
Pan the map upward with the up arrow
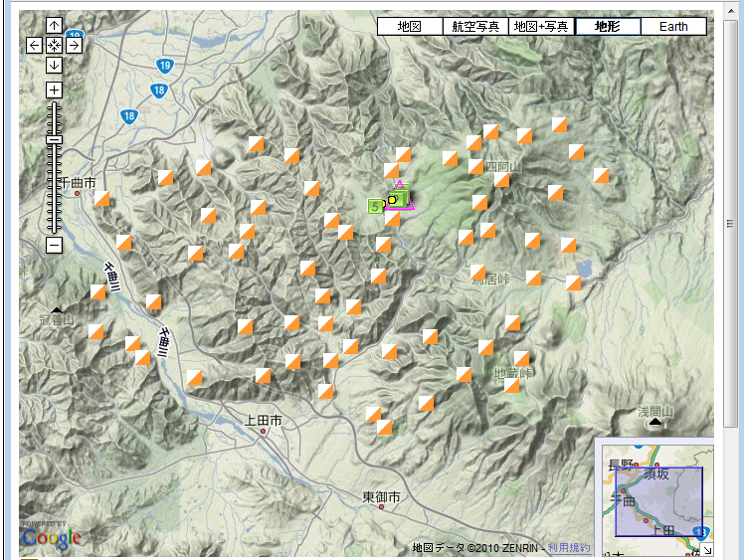point(54,25)
